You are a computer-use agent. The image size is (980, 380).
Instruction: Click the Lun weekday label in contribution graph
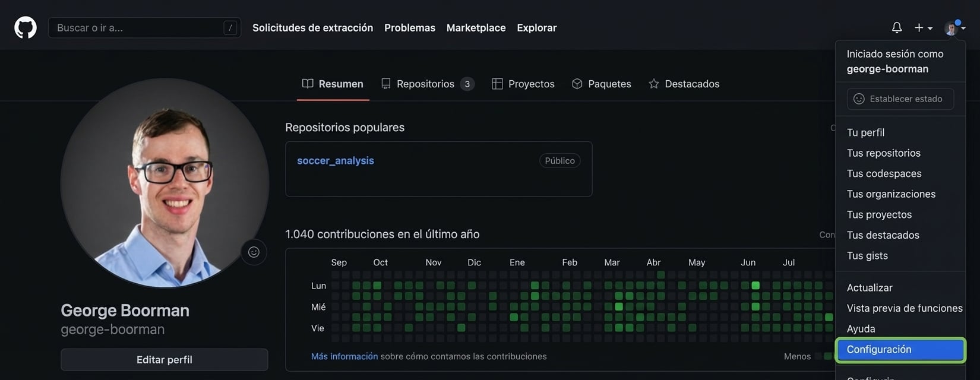coord(318,286)
